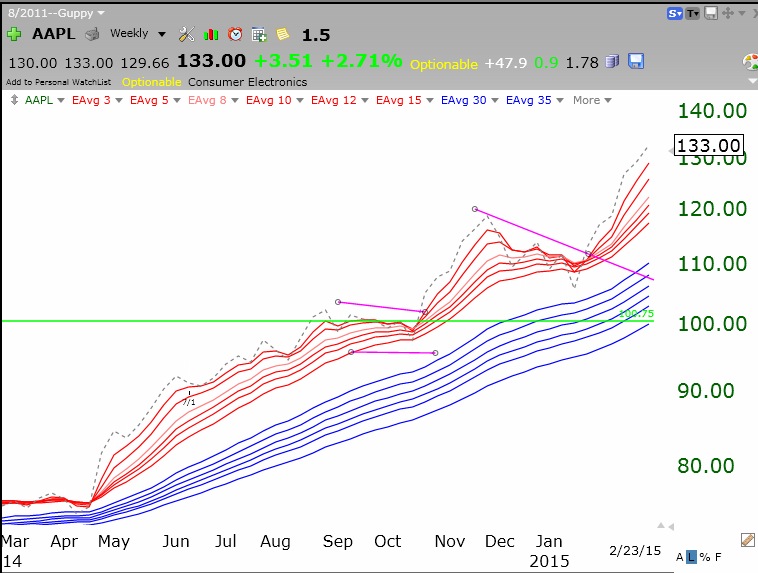Toggle the F scale option

pyautogui.click(x=718, y=558)
